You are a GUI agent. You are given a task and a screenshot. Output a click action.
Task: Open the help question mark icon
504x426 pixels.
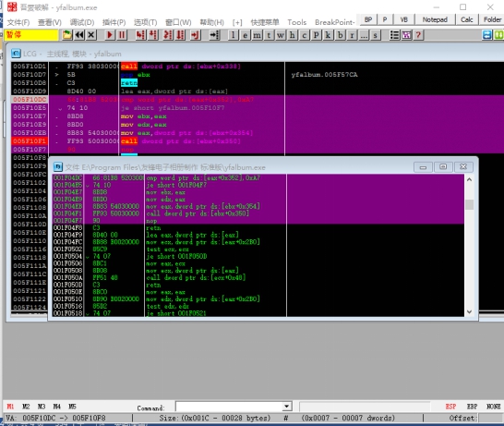click(418, 35)
